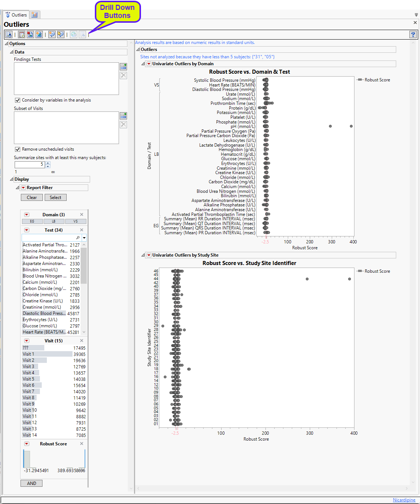Open the Nicardipine link in status bar

pos(404,500)
